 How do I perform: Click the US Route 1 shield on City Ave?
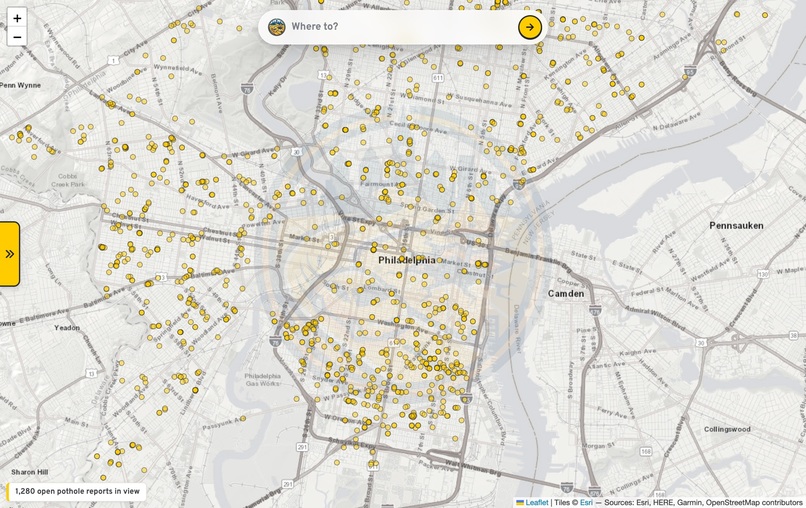(x=112, y=61)
